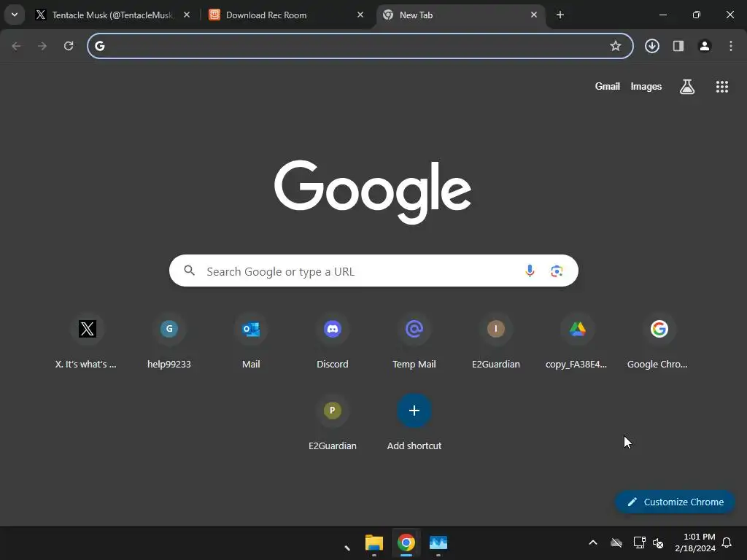This screenshot has width=747, height=560.
Task: Open the profile avatar menu
Action: point(705,46)
